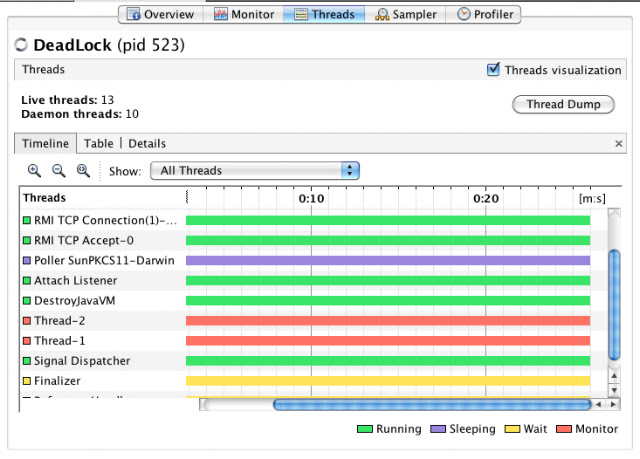This screenshot has height=459, width=640.
Task: Click the yellow Finalizer timeline bar
Action: coord(388,381)
